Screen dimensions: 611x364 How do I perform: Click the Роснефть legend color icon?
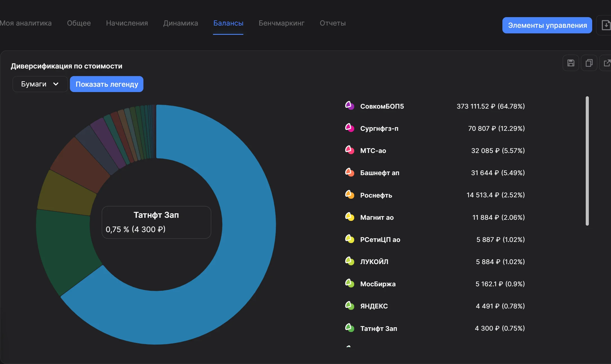pyautogui.click(x=349, y=194)
